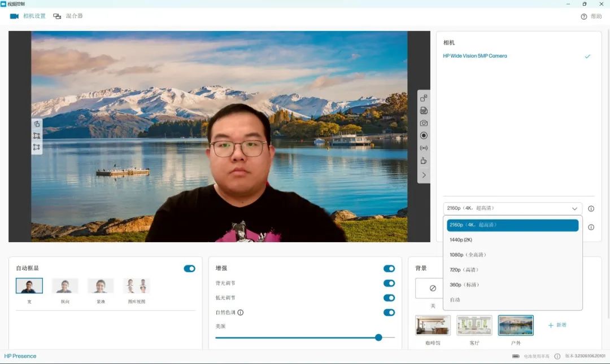Choose 720p（高清）in the dropdown list

tap(464, 270)
